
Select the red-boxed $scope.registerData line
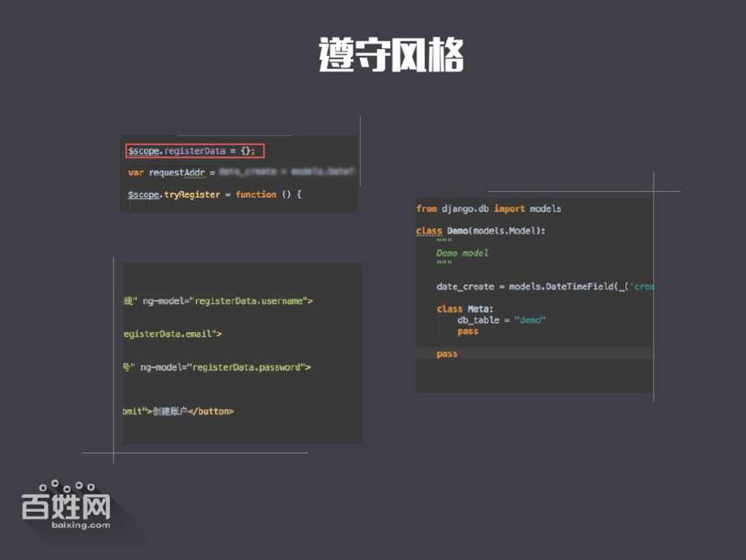(195, 151)
